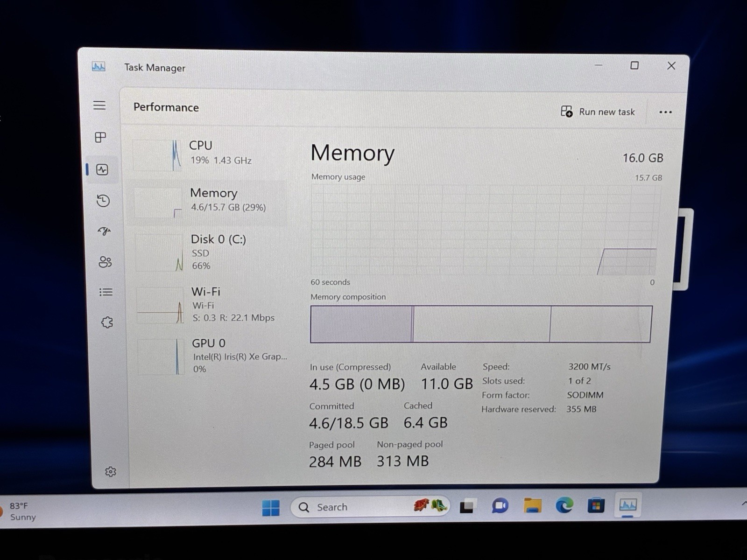The width and height of the screenshot is (747, 560).
Task: Open the hamburger navigation menu
Action: coord(99,105)
